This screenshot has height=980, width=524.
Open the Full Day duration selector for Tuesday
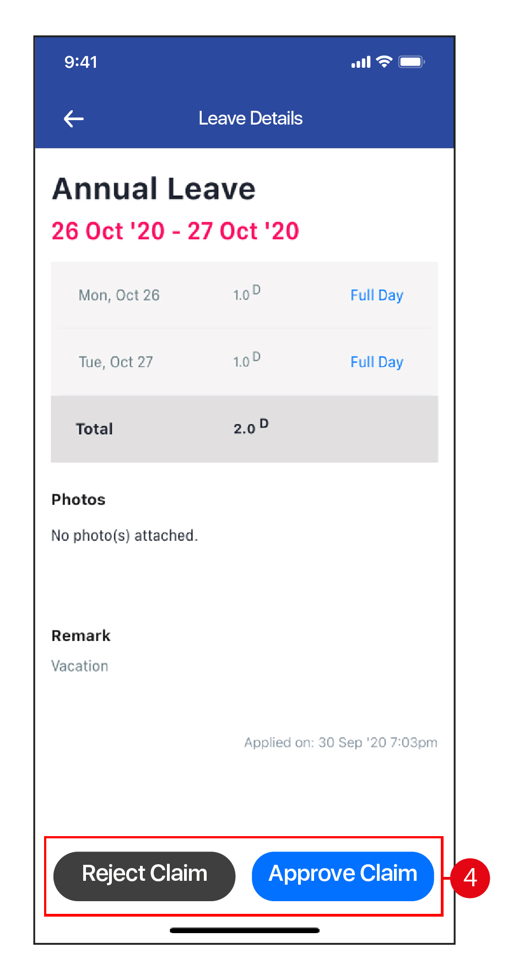(x=376, y=362)
